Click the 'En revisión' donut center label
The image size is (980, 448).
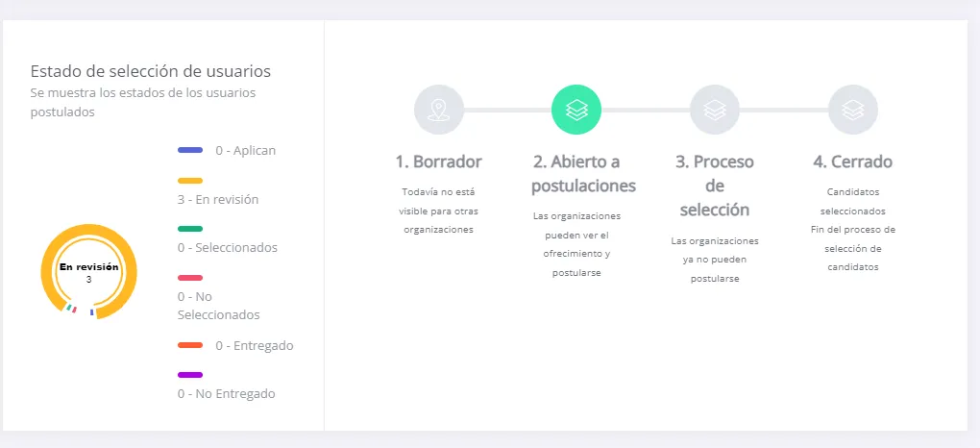click(x=89, y=267)
